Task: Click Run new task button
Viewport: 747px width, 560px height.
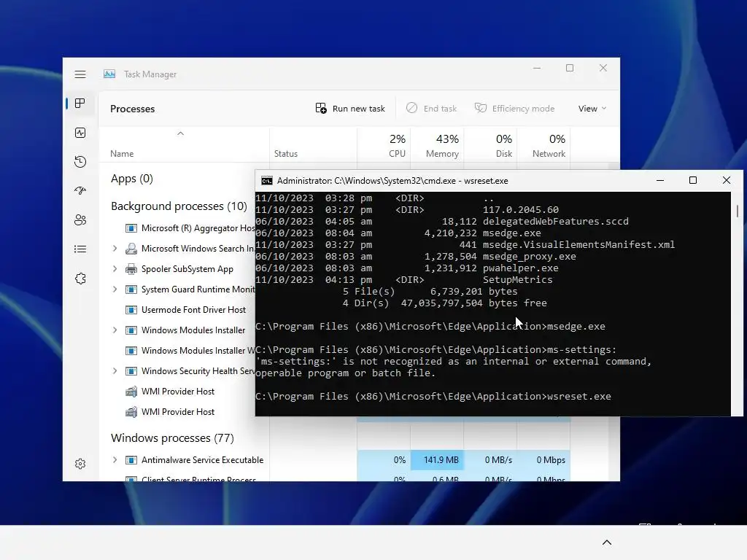Action: [350, 109]
